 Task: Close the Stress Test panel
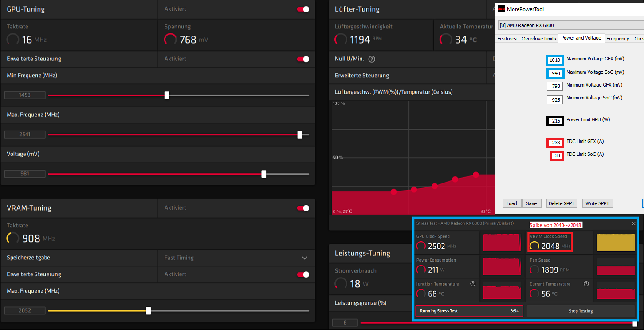(x=633, y=224)
